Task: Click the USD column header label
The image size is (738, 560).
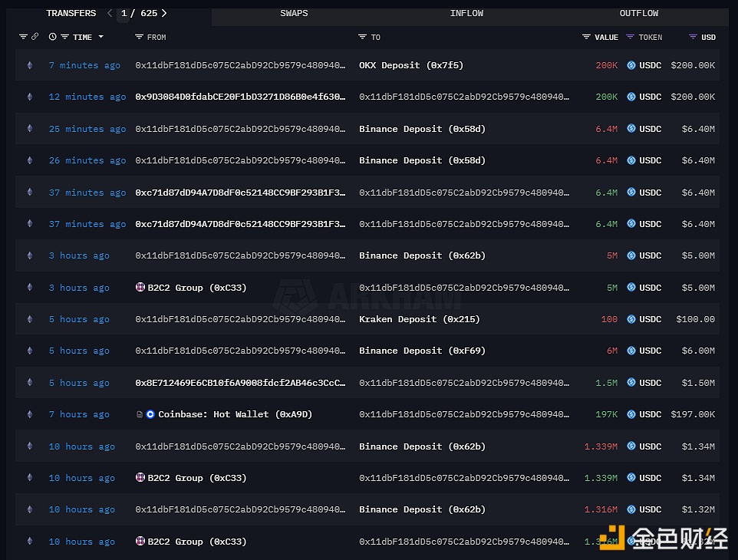Action: (x=708, y=37)
